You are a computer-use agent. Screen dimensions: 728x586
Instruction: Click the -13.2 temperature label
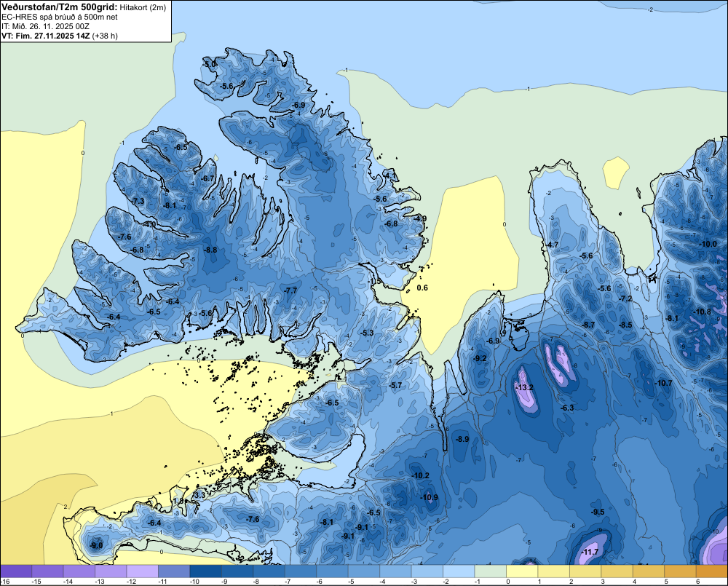pos(524,388)
